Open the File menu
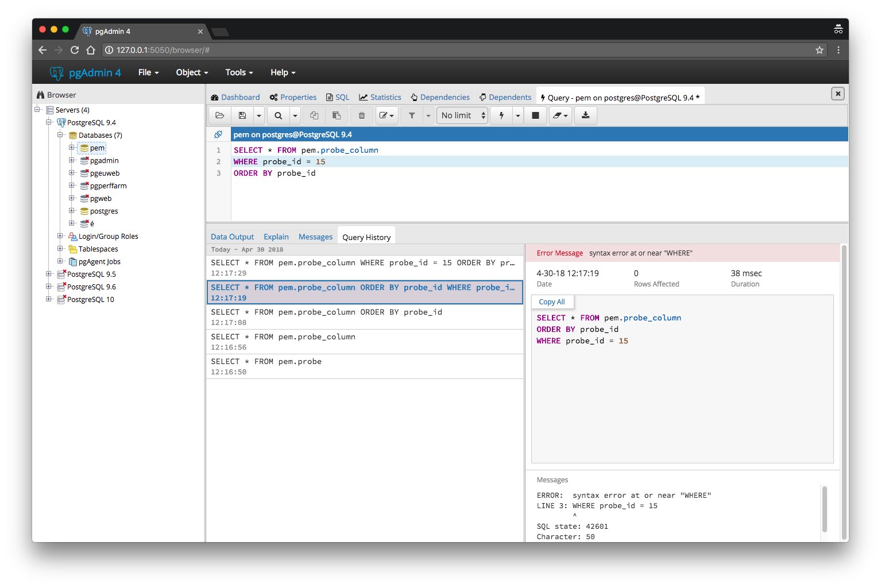Image resolution: width=881 pixels, height=588 pixels. point(148,72)
